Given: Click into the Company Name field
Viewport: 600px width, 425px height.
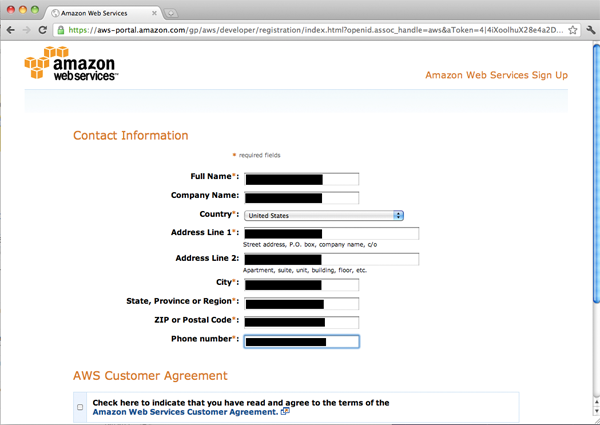Looking at the screenshot, I should coord(302,198).
